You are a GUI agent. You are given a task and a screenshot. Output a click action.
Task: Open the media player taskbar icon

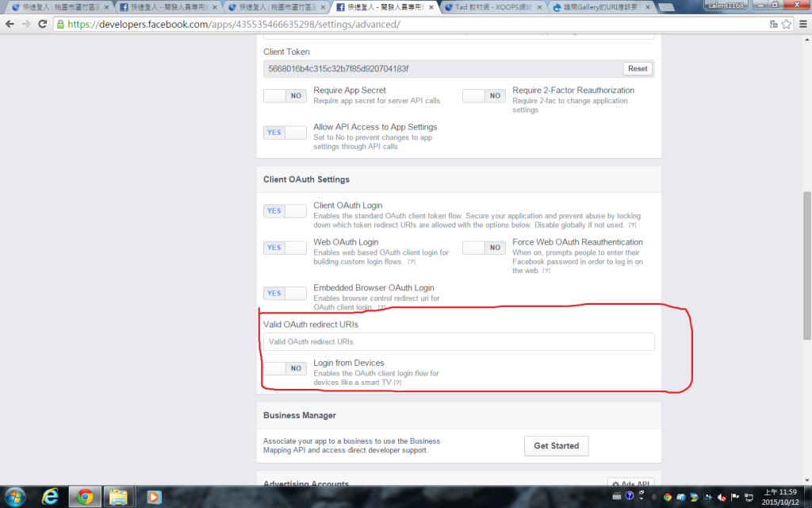pyautogui.click(x=154, y=497)
